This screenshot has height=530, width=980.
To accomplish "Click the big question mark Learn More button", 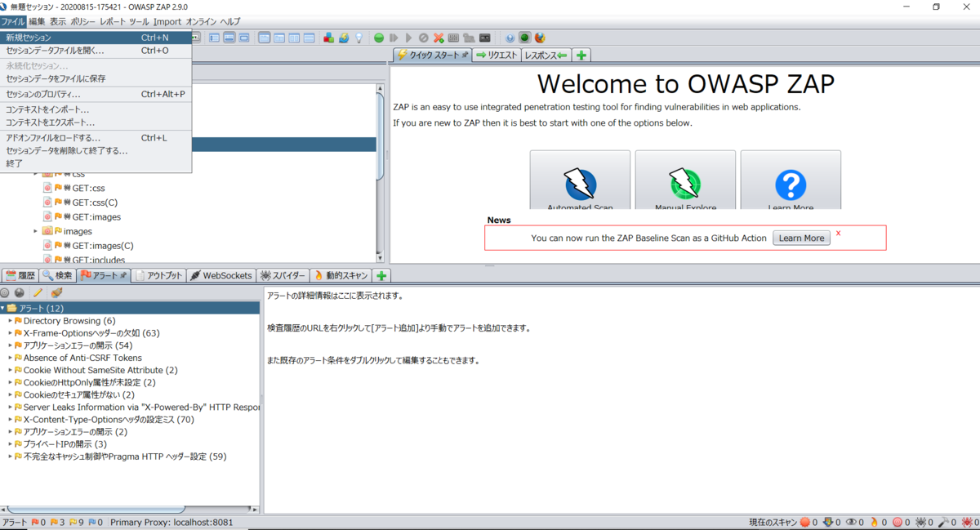I will 791,181.
